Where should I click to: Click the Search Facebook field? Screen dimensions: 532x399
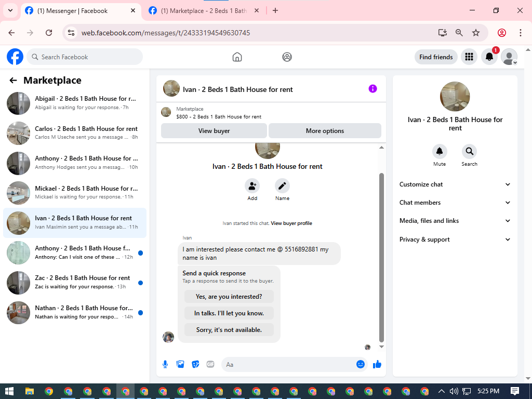point(85,57)
